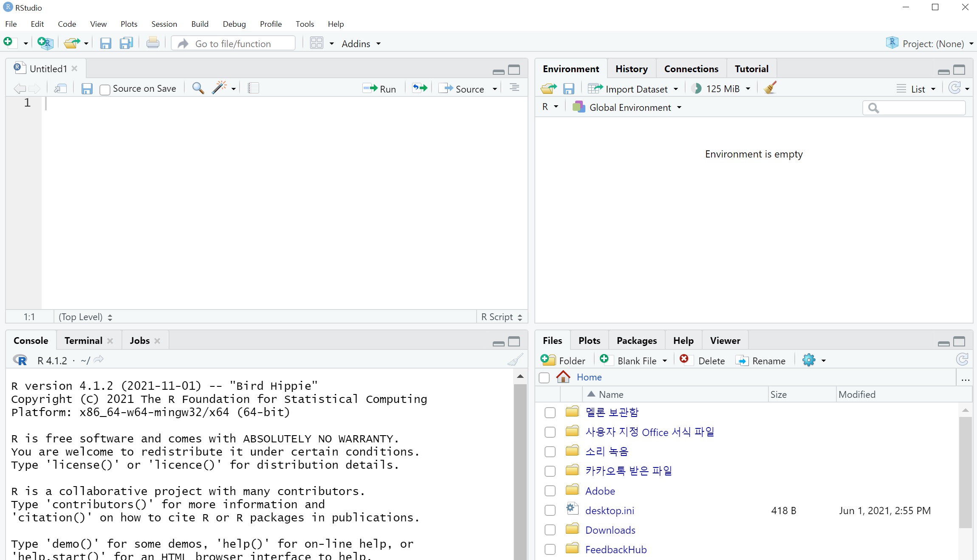Screen dimensions: 977x560
Task: Switch to the Packages tab
Action: 636,341
